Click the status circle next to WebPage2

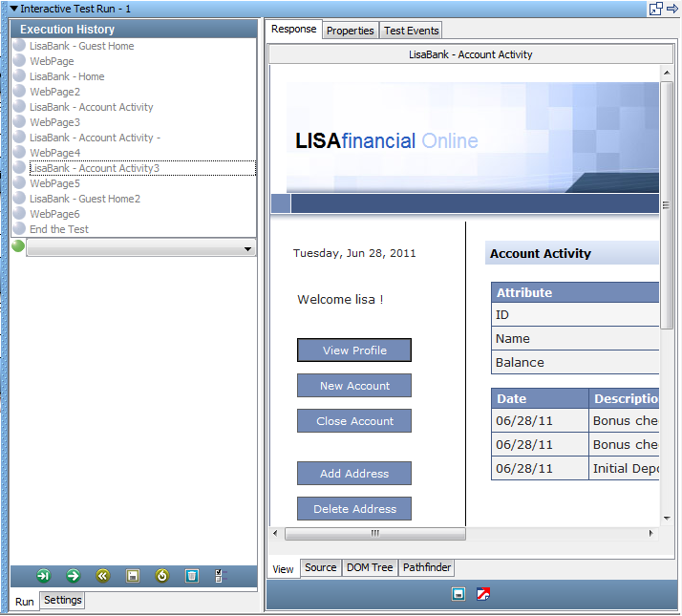pyautogui.click(x=19, y=91)
